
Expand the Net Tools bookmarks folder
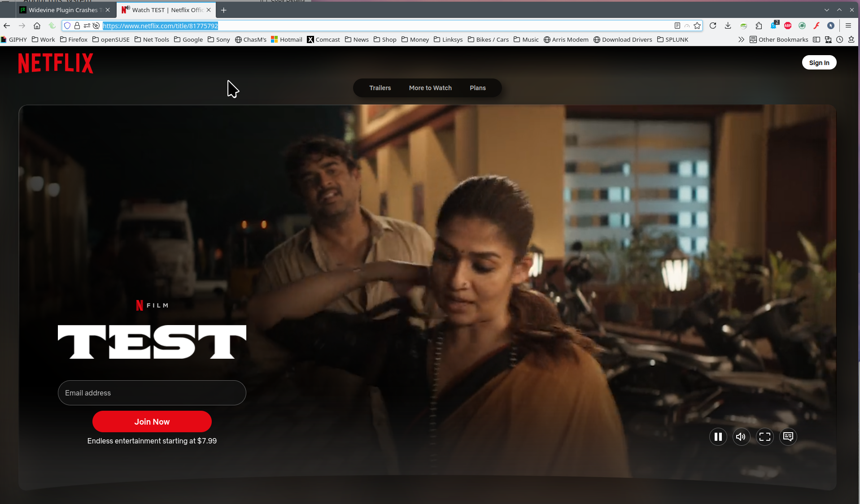[152, 39]
